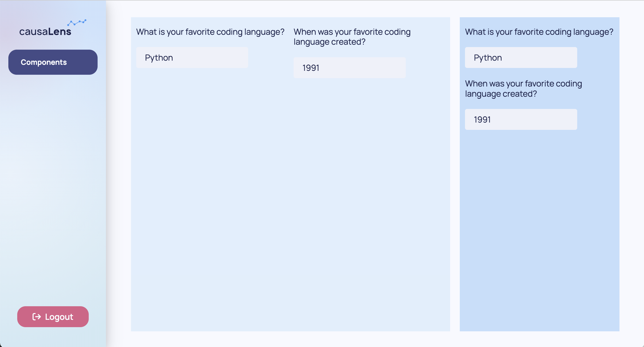Image resolution: width=644 pixels, height=347 pixels.
Task: Click the line-graph icon above the logo
Action: click(x=77, y=23)
